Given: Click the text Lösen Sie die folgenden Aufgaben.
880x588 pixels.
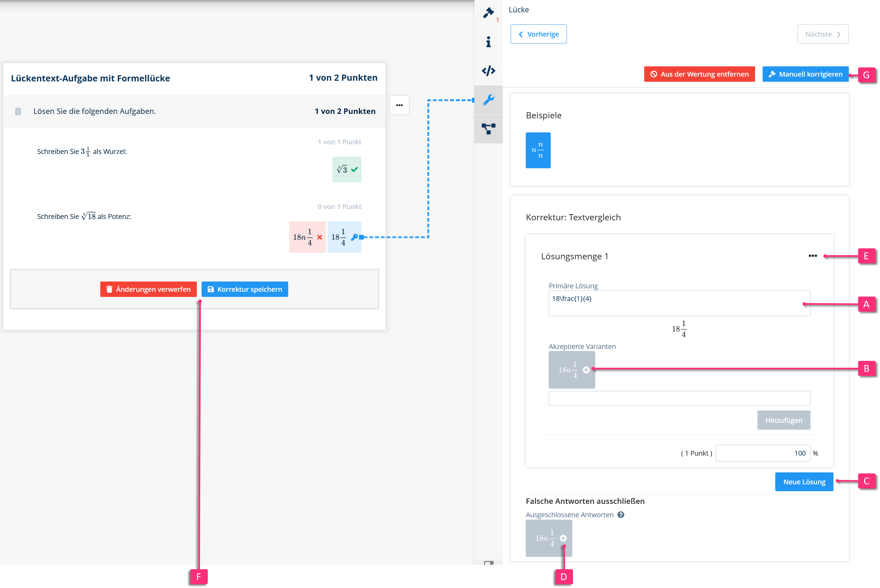Looking at the screenshot, I should tap(94, 112).
